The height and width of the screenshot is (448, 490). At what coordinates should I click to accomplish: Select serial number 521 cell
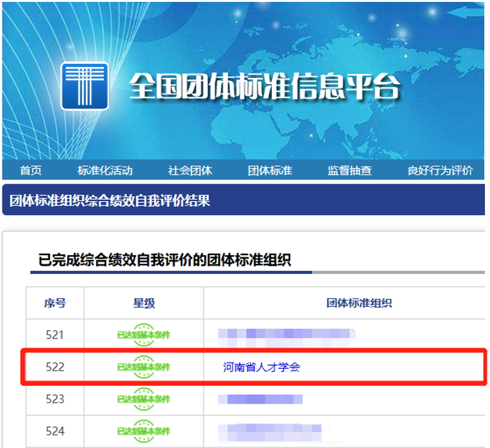pos(55,335)
